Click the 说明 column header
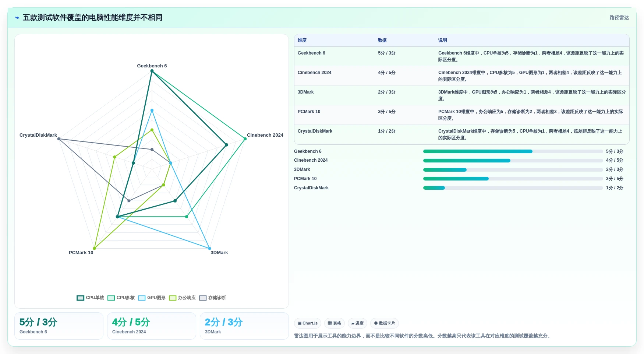Screen dimensions: 644x354 tap(443, 41)
